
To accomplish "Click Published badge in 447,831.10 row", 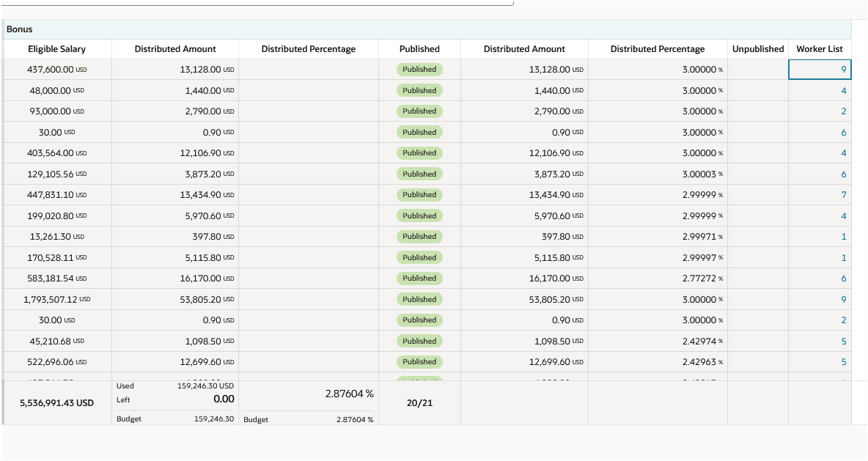I will (x=419, y=195).
